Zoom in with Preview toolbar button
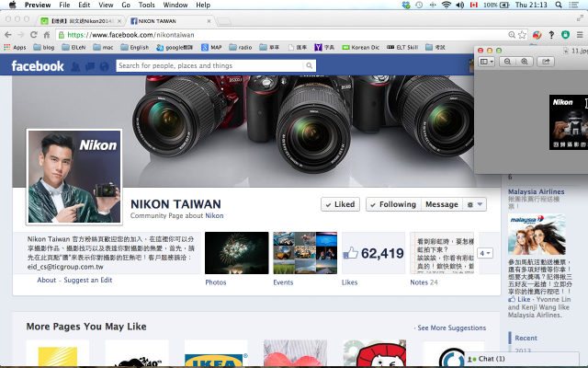The height and width of the screenshot is (368, 588). coord(525,62)
